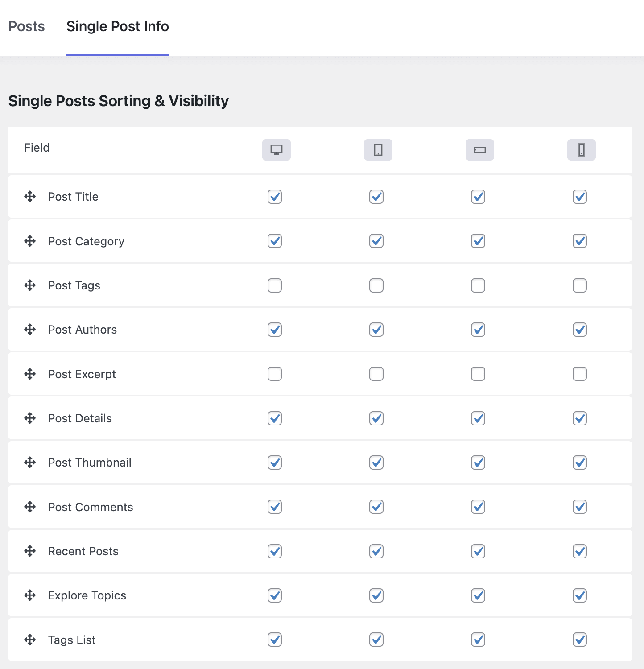Grab the drag handle next to Tags List
644x669 pixels.
pyautogui.click(x=29, y=640)
